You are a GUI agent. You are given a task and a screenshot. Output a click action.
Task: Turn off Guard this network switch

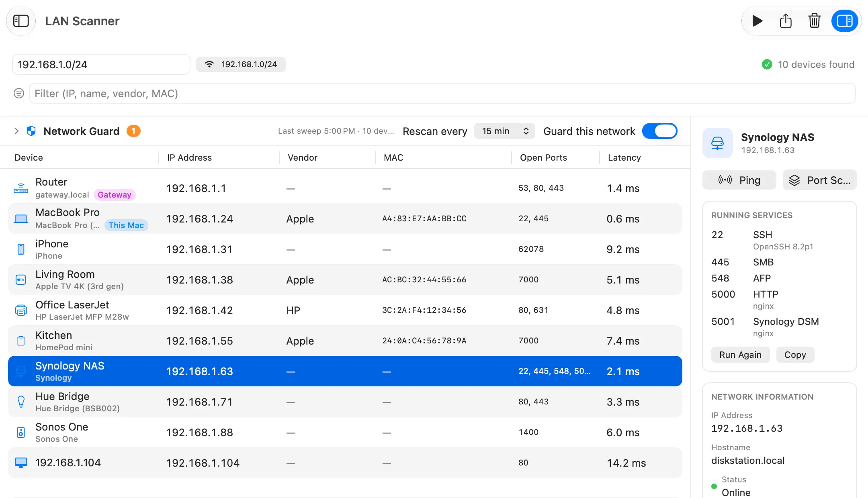(660, 131)
